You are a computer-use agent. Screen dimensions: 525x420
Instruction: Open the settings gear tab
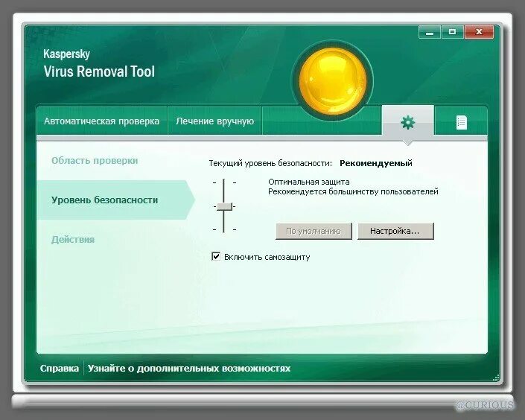(x=408, y=122)
